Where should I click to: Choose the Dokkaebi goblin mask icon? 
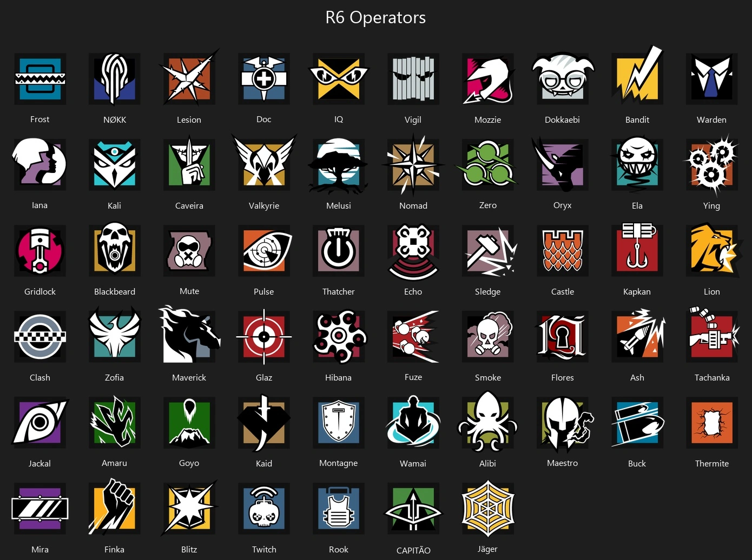coord(563,79)
